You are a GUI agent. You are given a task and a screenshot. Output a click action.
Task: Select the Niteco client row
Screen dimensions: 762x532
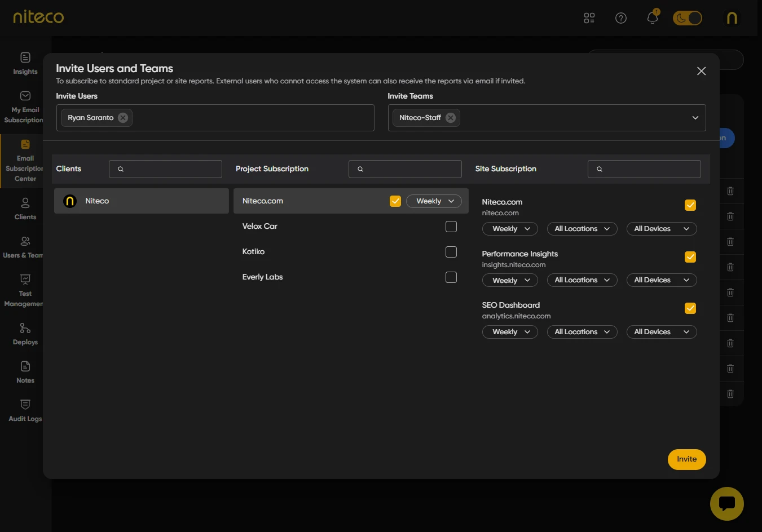coord(142,201)
